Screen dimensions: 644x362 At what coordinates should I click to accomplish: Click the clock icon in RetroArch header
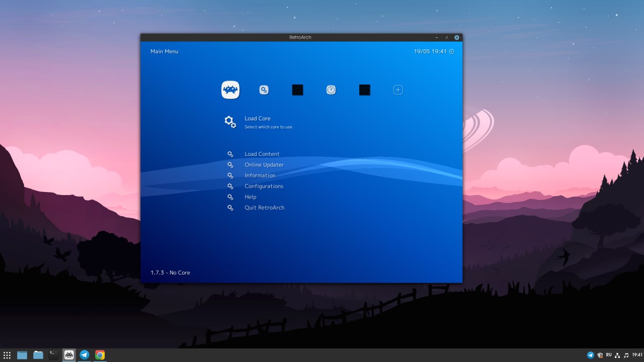(x=451, y=51)
